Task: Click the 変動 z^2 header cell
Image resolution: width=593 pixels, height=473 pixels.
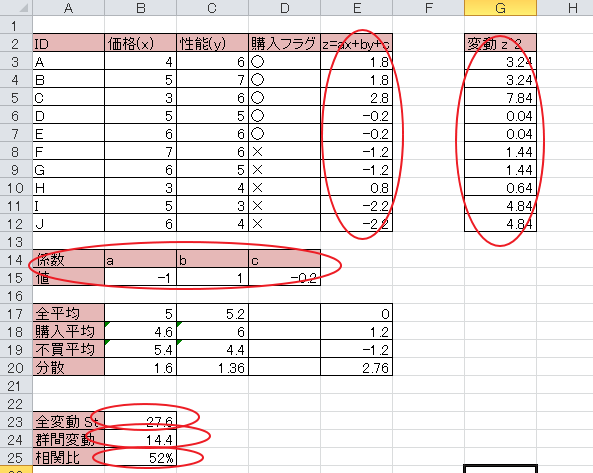Action: point(500,43)
